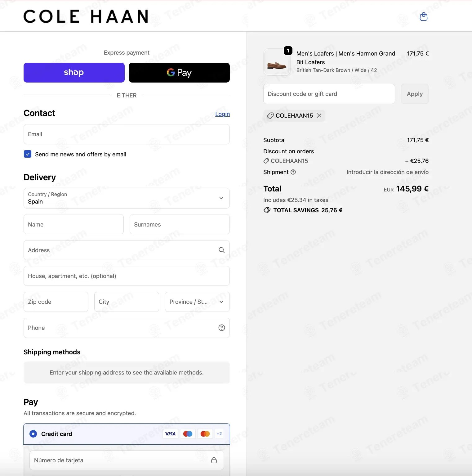Click the 145,99 € total amount
Image resolution: width=472 pixels, height=476 pixels.
click(x=412, y=189)
